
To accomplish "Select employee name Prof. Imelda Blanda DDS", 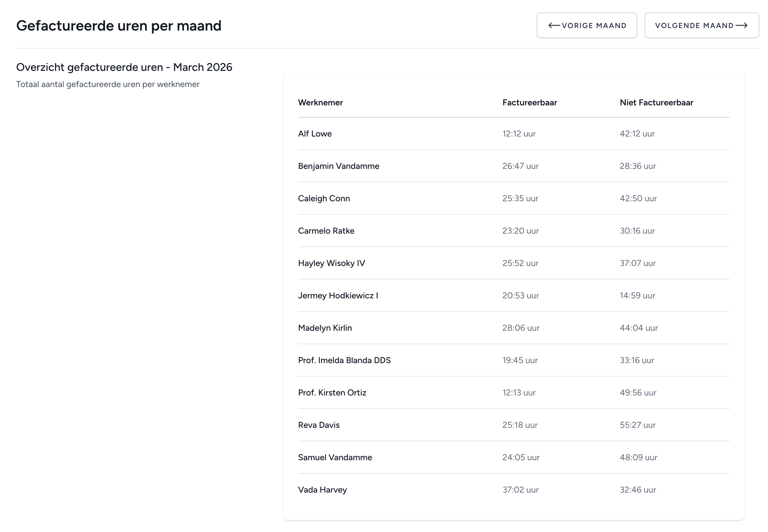I will 344,360.
